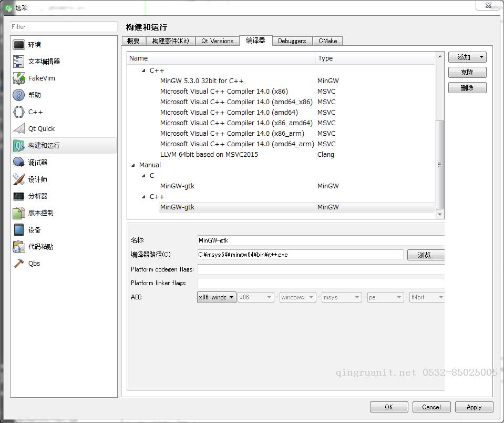
Task: Open the 设备 (Devices) settings icon
Action: (19, 229)
